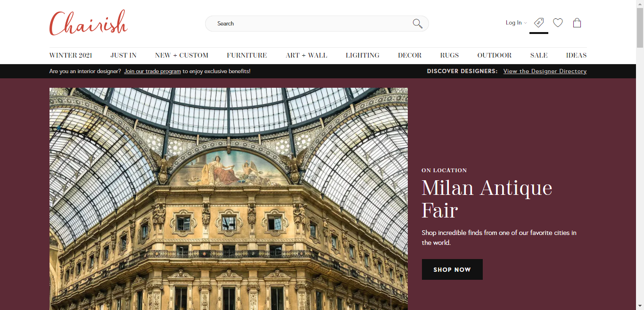
Task: Click the Milan galleria hero image
Action: coord(229,199)
